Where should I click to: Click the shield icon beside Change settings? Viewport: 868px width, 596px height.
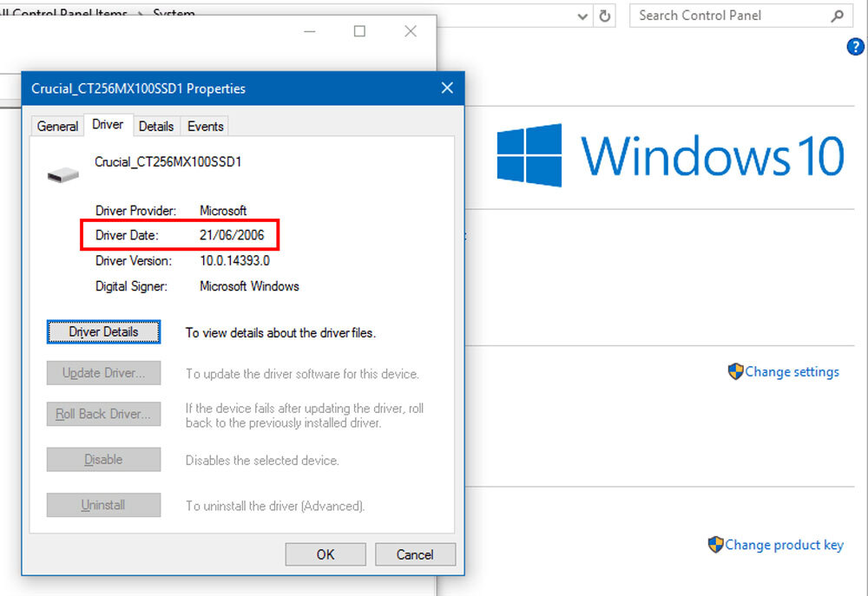coord(736,371)
